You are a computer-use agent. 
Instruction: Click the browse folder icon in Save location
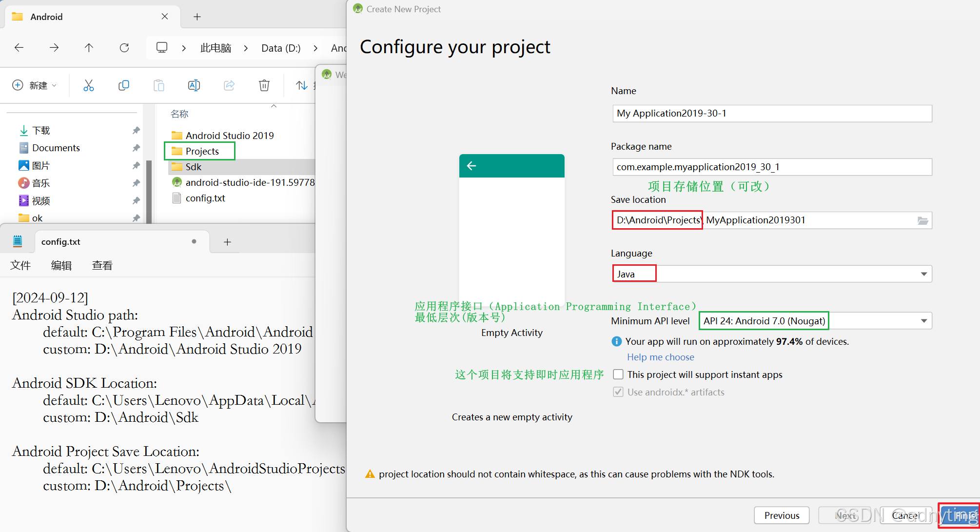coord(922,220)
